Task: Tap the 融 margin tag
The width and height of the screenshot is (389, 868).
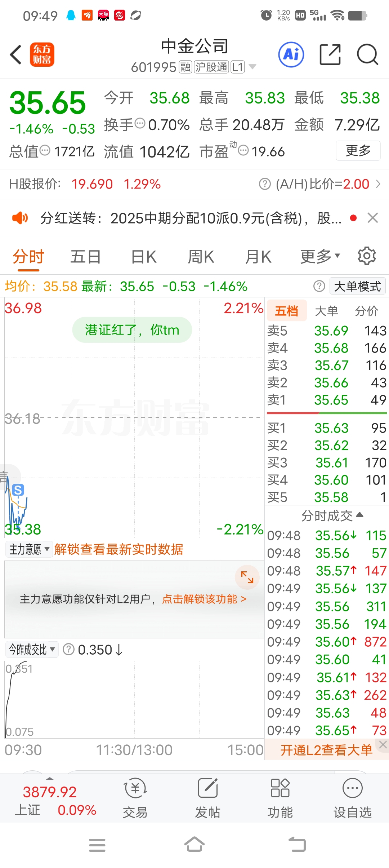Action: pos(185,67)
